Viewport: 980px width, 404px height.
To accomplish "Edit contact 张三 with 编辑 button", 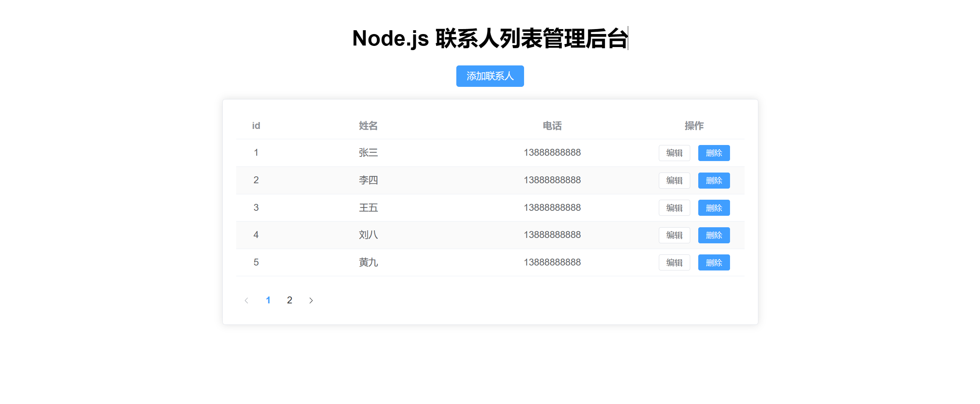I will (674, 153).
